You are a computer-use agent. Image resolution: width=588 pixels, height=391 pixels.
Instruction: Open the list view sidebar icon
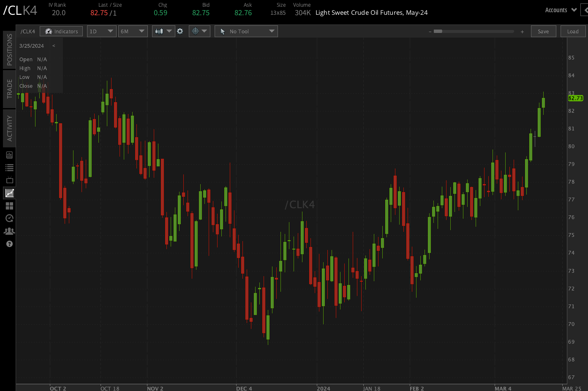pos(9,168)
